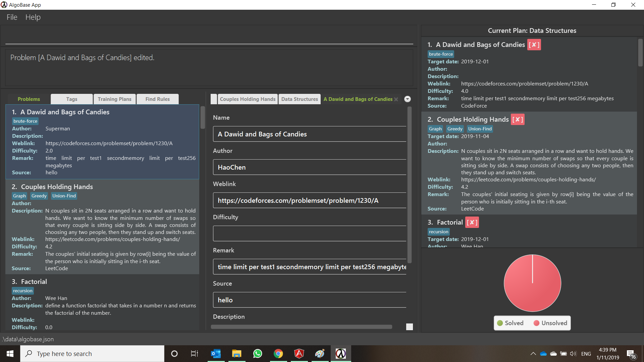This screenshot has height=362, width=644.
Task: Remove Factorial task from current plan
Action: pos(472,222)
